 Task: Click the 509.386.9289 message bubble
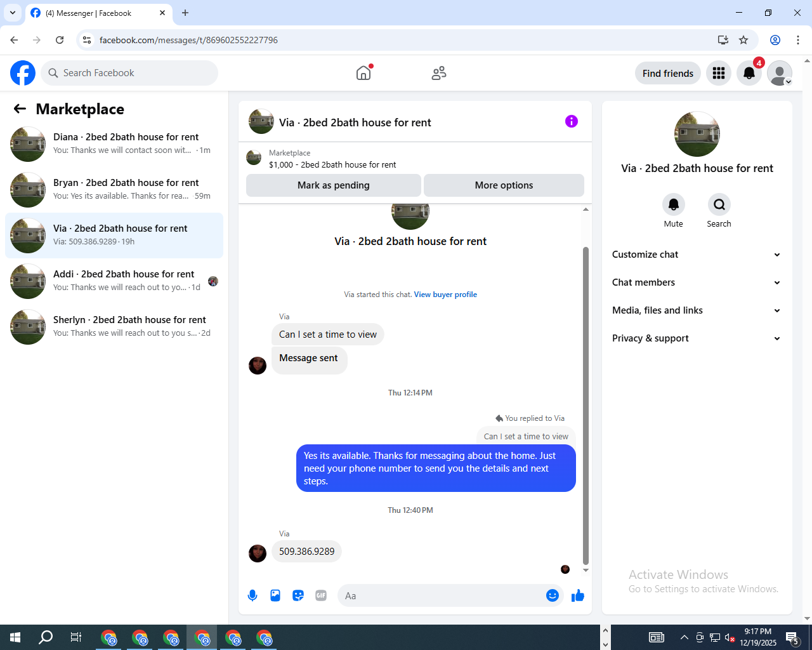[x=306, y=552]
